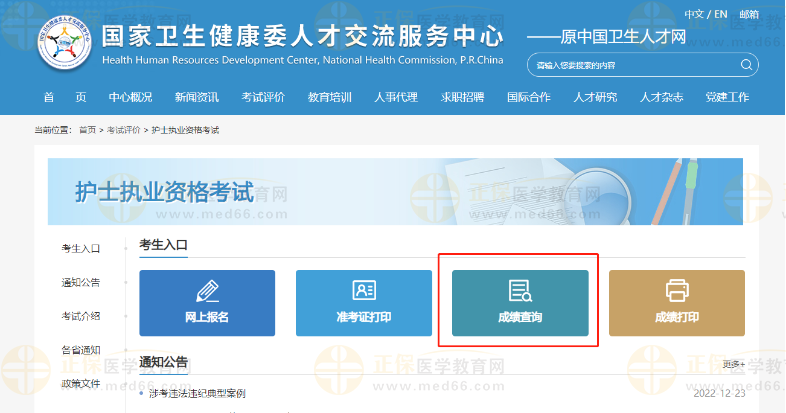Open 网上报名 online registration tile
This screenshot has height=413, width=786.
[207, 302]
